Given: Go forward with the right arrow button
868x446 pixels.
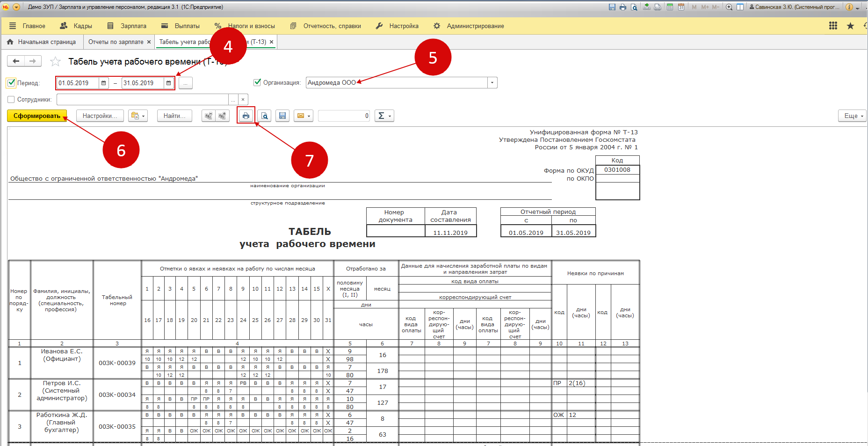Looking at the screenshot, I should tap(33, 61).
